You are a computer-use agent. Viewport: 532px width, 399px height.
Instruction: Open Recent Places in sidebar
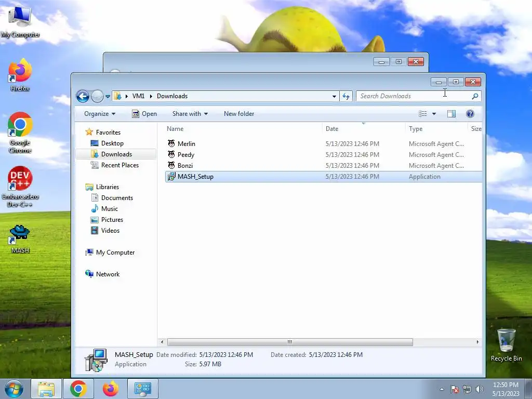click(119, 165)
